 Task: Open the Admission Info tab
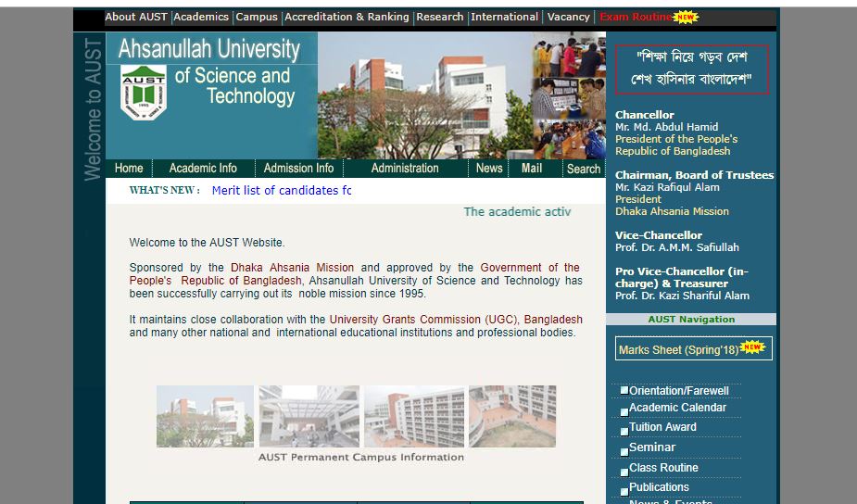pos(298,169)
